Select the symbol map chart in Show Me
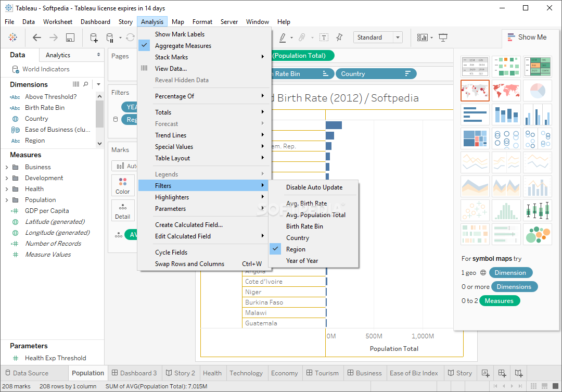Viewport: 562px width, 392px height. (x=475, y=91)
